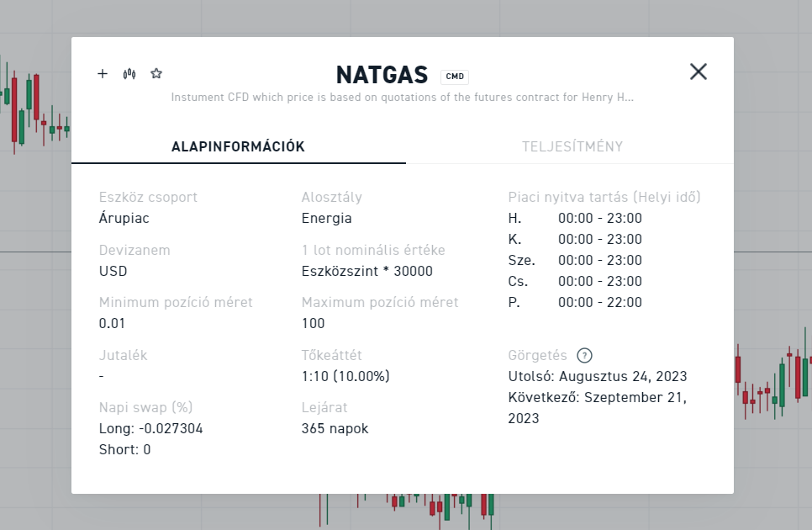Click the maximum position size 100
This screenshot has height=530, width=812.
[x=313, y=323]
